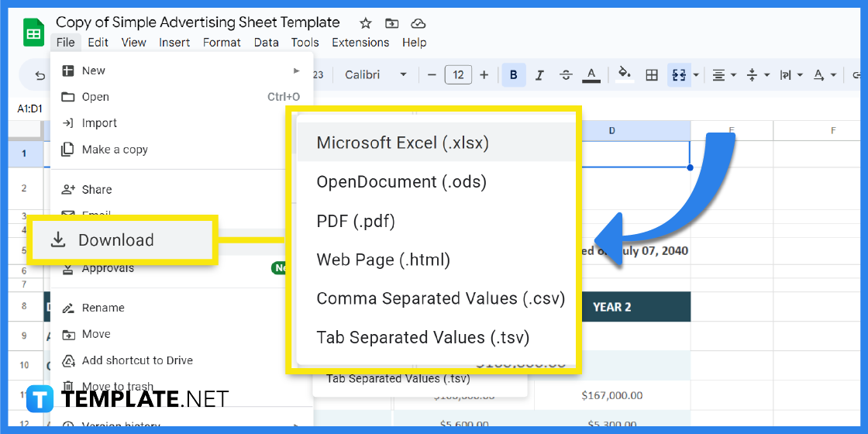
Task: Undo the last action
Action: pos(40,74)
